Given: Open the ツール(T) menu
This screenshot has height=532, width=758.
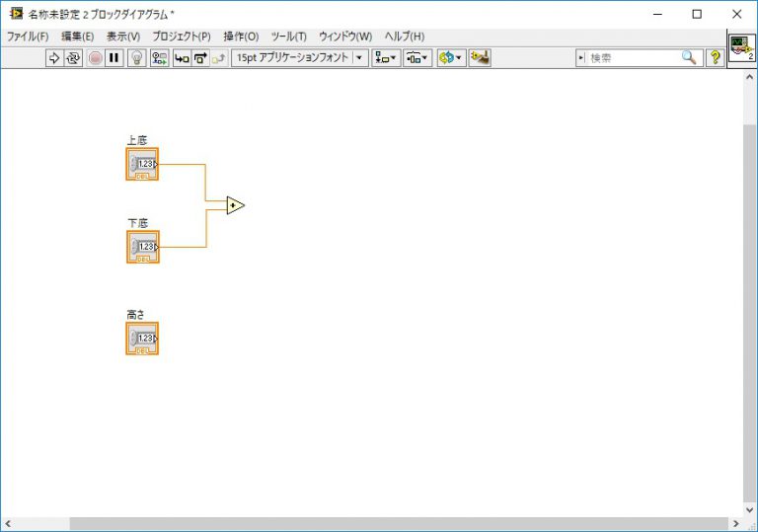Looking at the screenshot, I should 288,37.
